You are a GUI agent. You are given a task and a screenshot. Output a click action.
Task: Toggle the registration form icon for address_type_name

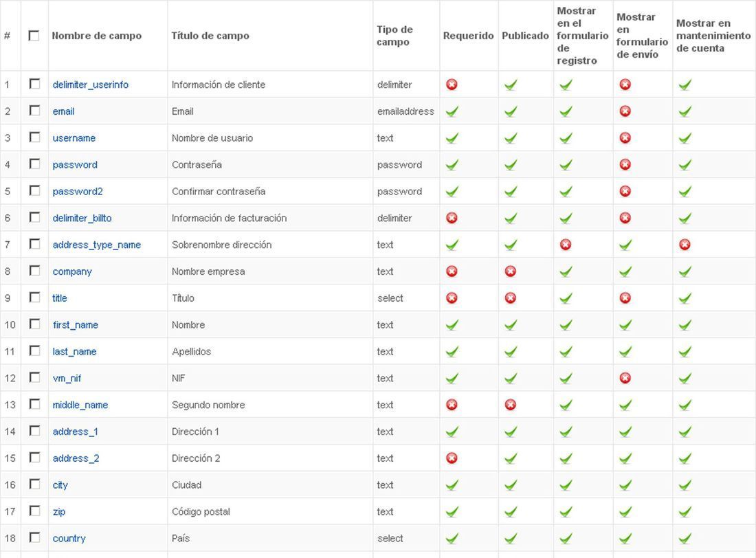coord(565,245)
